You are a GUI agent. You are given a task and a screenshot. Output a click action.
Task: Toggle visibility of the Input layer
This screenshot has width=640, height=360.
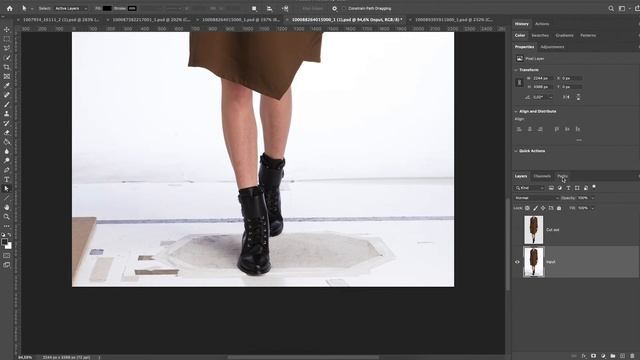[517, 262]
